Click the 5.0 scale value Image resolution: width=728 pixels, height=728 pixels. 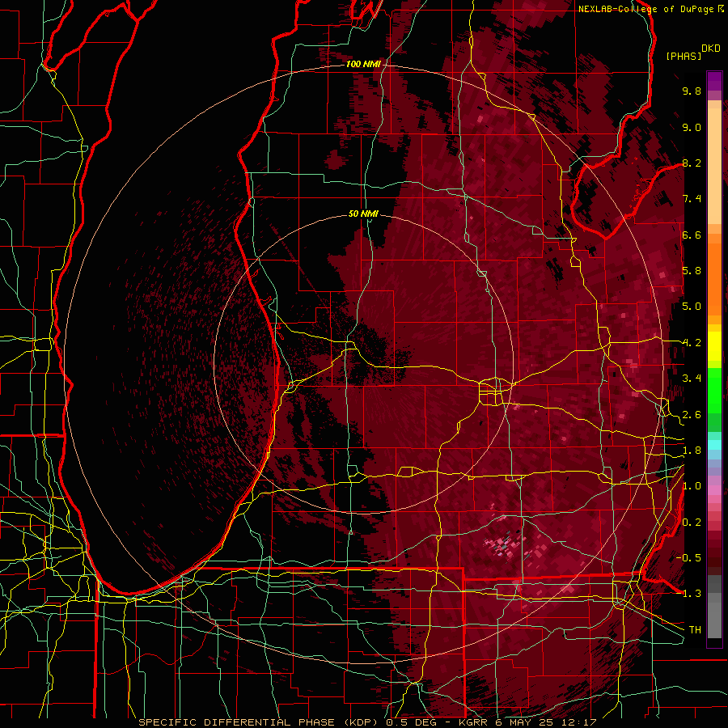coord(692,307)
